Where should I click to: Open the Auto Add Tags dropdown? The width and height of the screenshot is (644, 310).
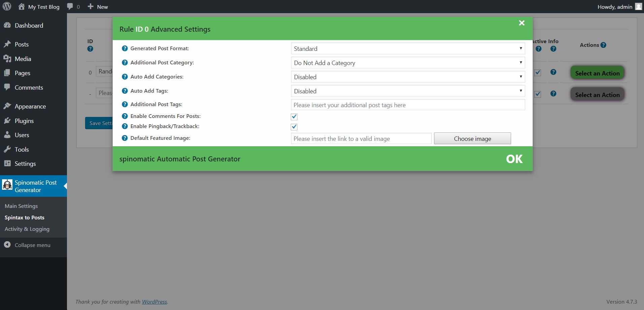(x=407, y=91)
